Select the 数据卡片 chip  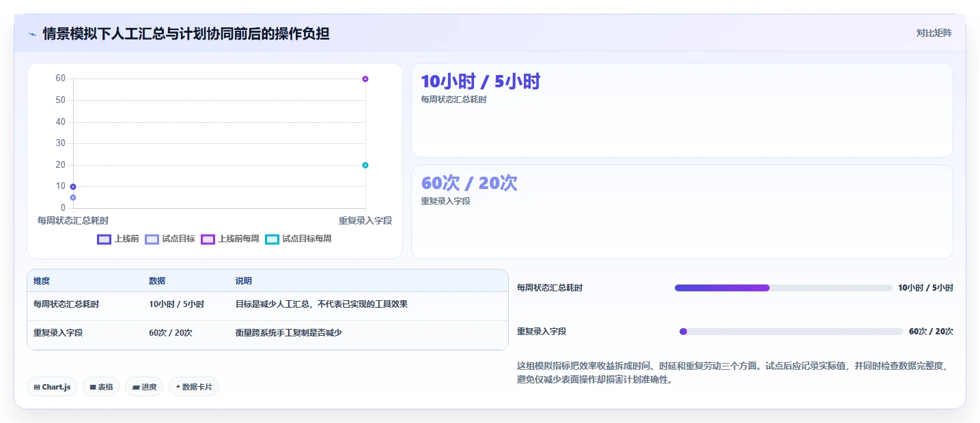click(x=194, y=387)
